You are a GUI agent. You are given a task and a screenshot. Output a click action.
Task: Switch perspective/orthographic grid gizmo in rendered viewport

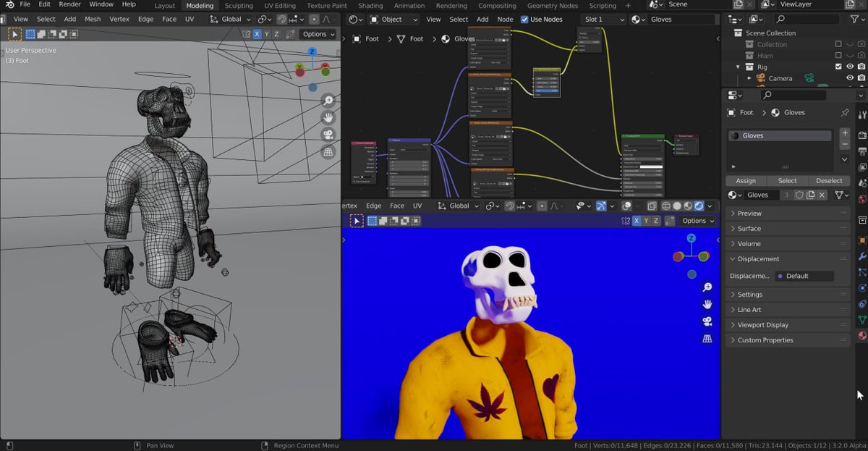point(707,338)
